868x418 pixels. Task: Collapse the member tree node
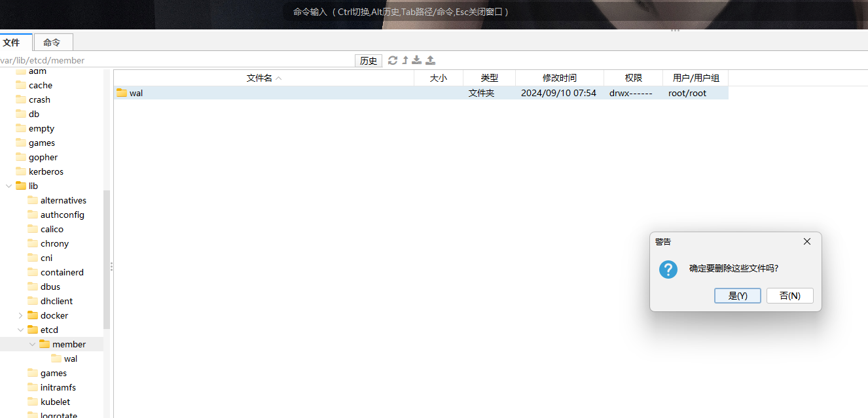click(32, 344)
